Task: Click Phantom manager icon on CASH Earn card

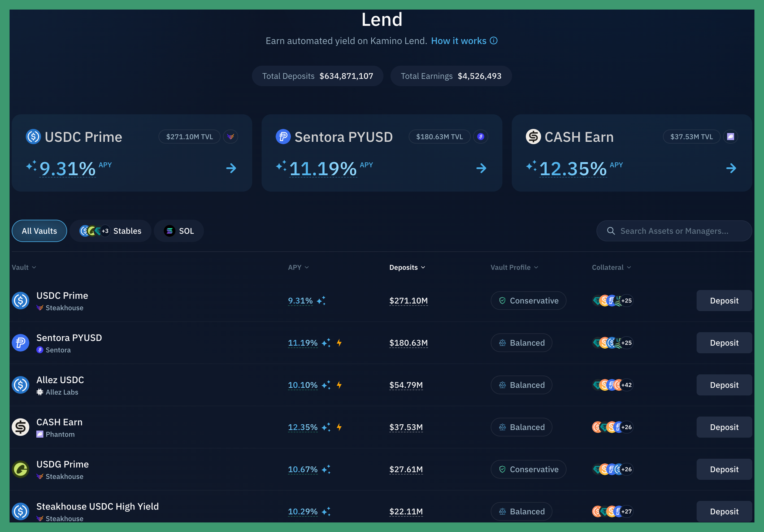Action: pos(730,137)
